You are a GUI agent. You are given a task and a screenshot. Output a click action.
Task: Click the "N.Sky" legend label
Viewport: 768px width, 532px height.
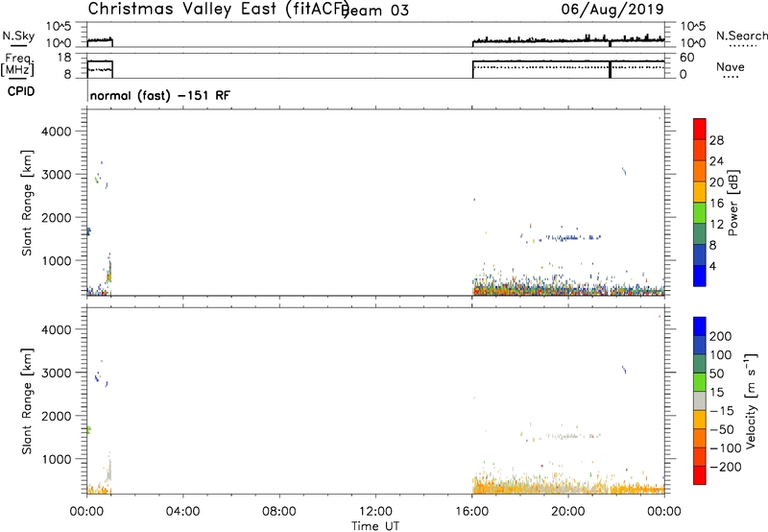tap(18, 36)
